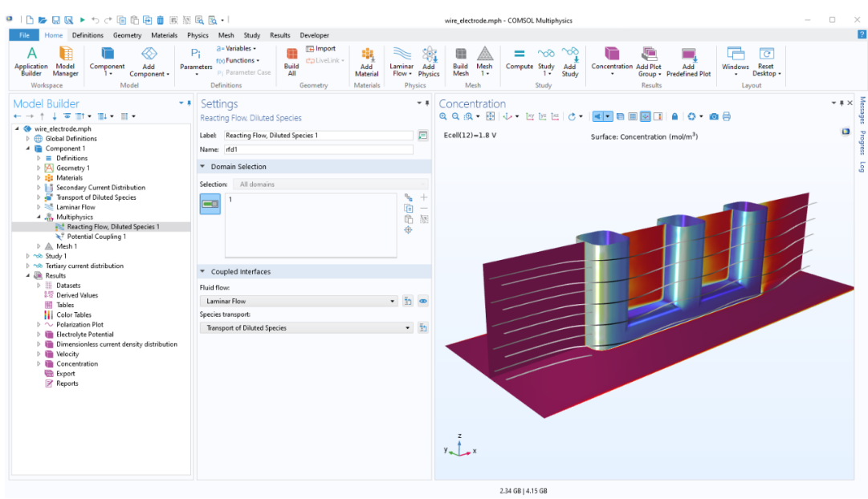868x499 pixels.
Task: Print the Graphics window with the printer icon
Action: pyautogui.click(x=727, y=117)
